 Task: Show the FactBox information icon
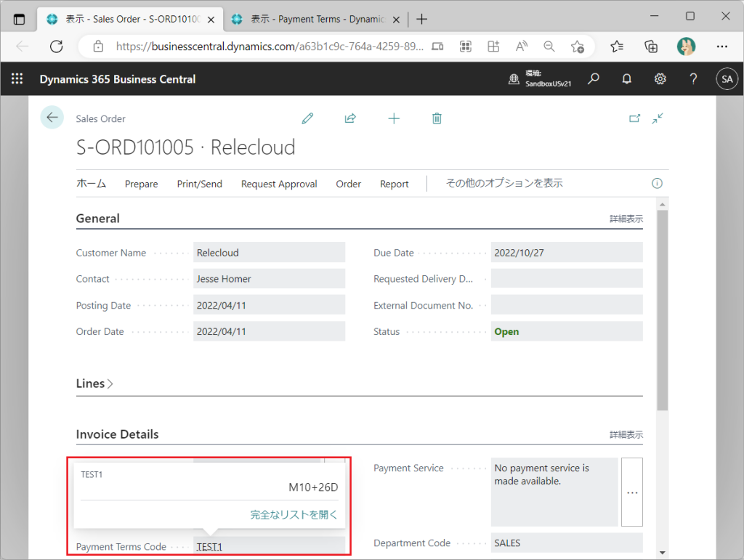(657, 184)
